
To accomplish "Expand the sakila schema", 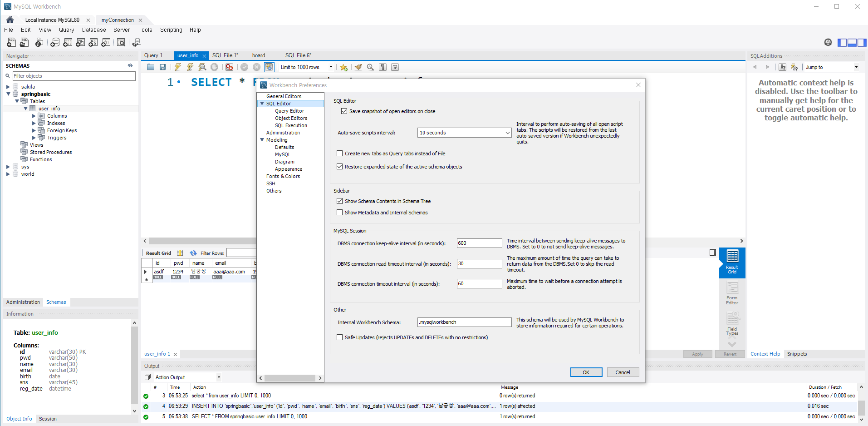I will point(8,87).
